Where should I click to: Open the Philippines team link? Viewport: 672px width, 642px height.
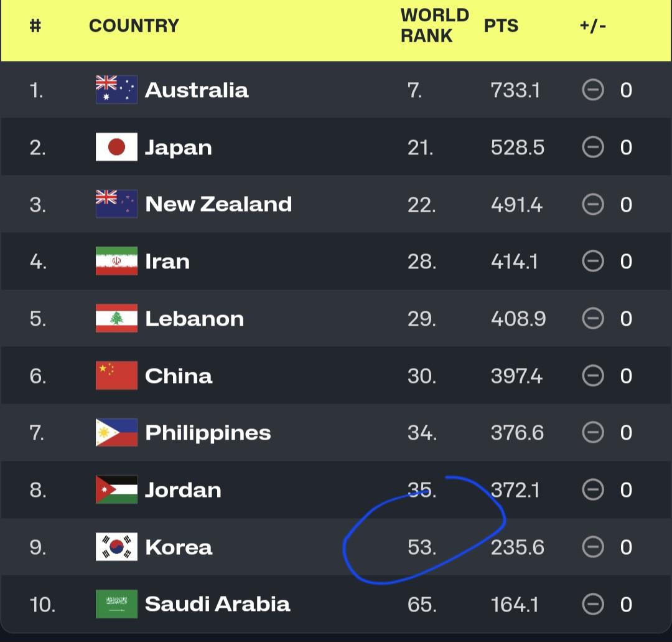pyautogui.click(x=208, y=433)
